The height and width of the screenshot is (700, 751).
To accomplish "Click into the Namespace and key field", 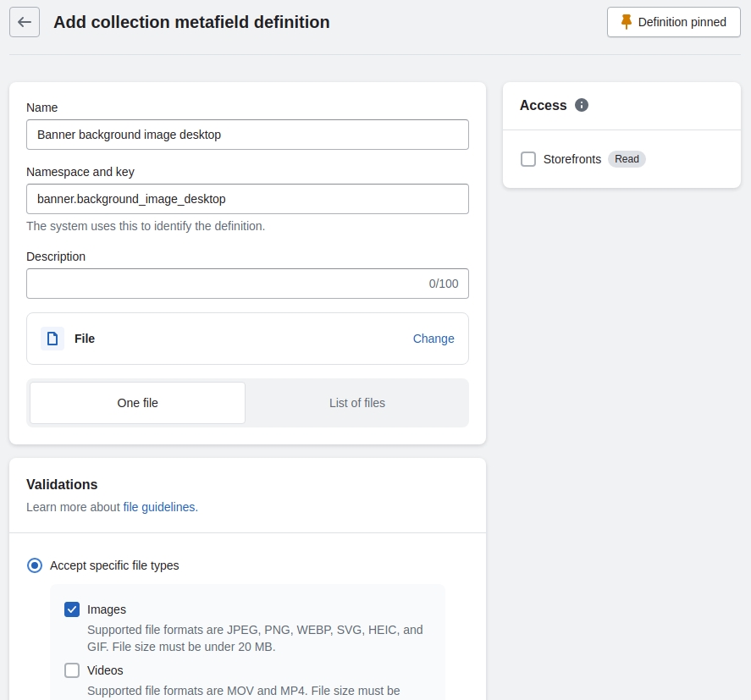I will (x=247, y=199).
